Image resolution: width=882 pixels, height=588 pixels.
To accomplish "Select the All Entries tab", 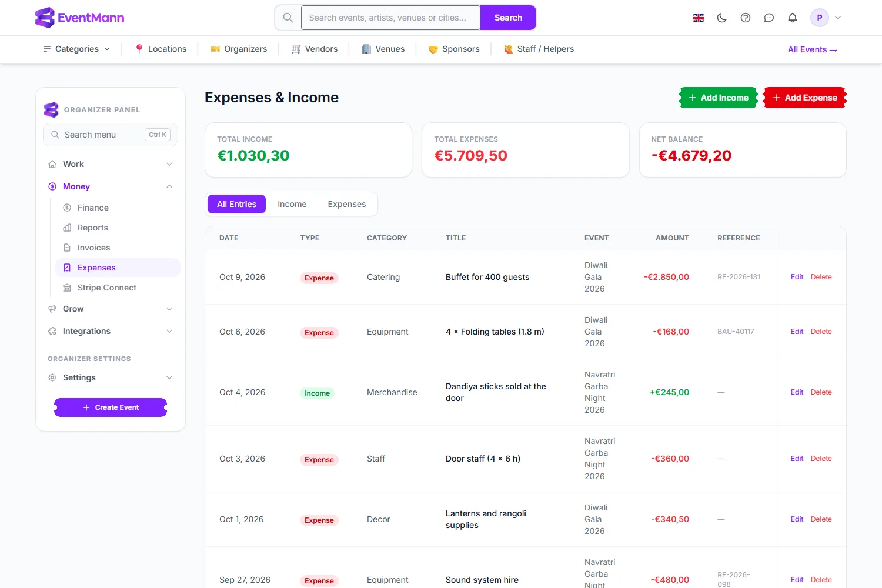I will click(x=236, y=204).
